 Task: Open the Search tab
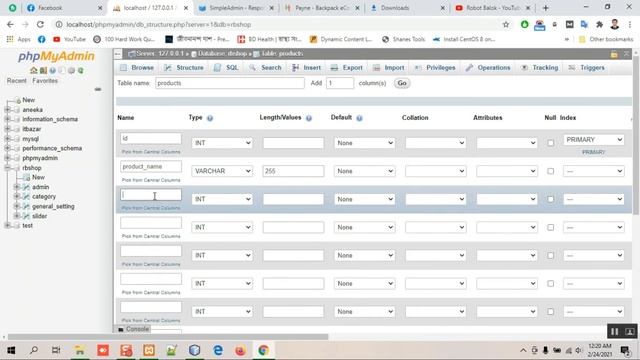[266, 68]
